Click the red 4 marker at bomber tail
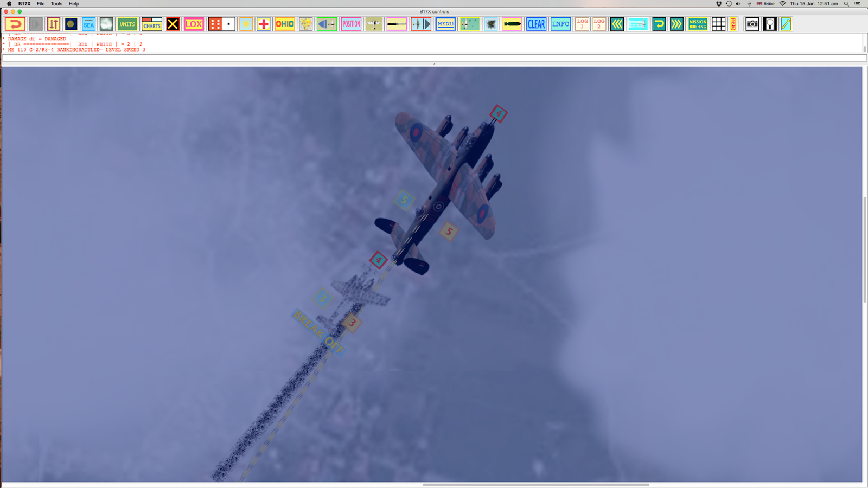868x488 pixels. pyautogui.click(x=378, y=260)
